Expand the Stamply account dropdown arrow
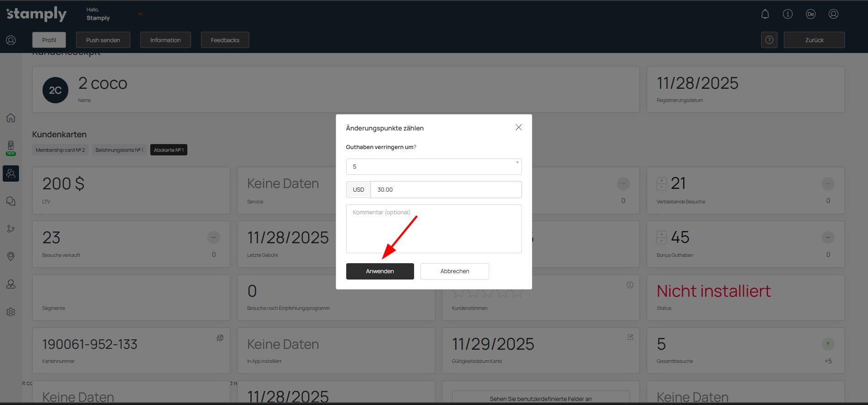Viewport: 868px width, 405px height. (140, 14)
